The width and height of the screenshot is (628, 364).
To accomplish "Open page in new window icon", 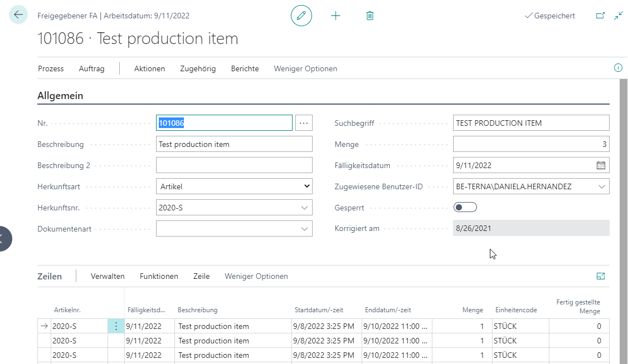I will click(x=600, y=16).
